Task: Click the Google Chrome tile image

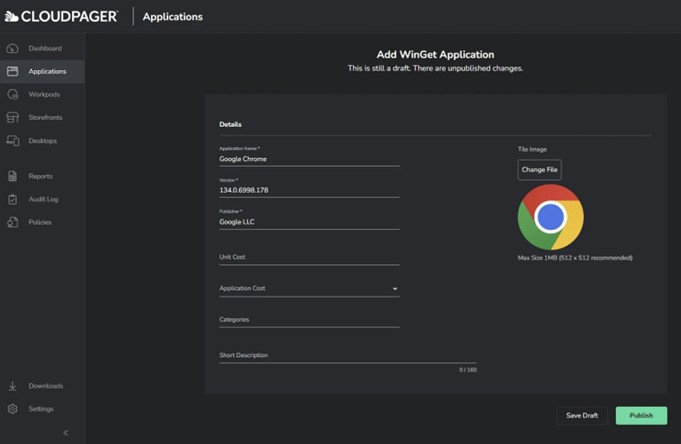Action: coord(550,217)
